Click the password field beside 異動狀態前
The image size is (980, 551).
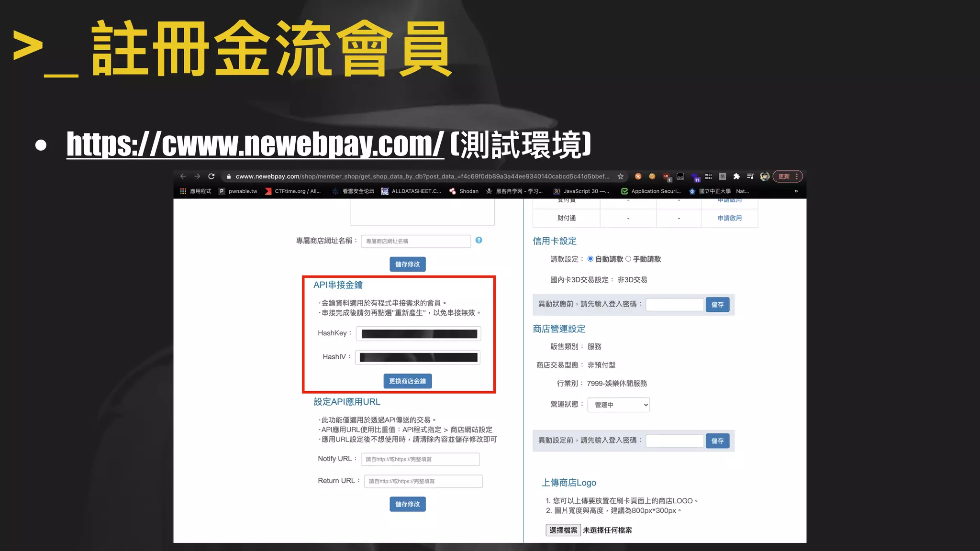(675, 305)
